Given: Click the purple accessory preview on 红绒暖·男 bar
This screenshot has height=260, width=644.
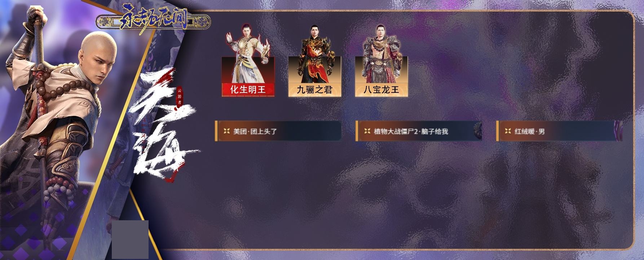Looking at the screenshot, I should [618, 131].
